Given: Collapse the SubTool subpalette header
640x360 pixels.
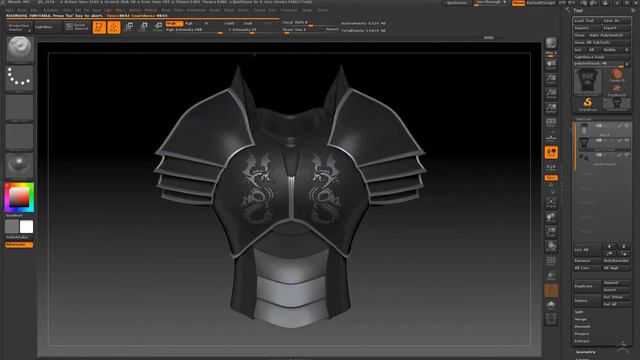Looking at the screenshot, I should [x=584, y=119].
